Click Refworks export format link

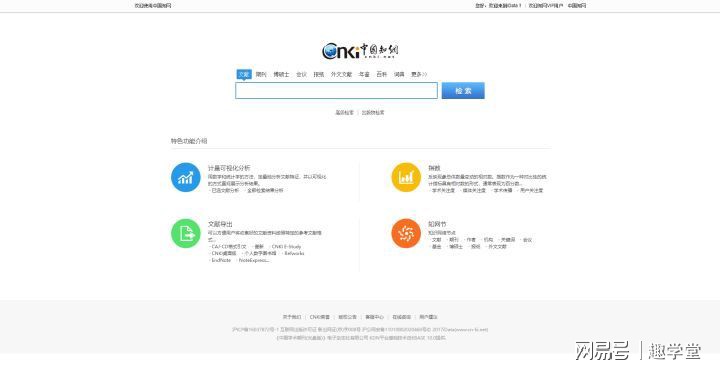[294, 253]
